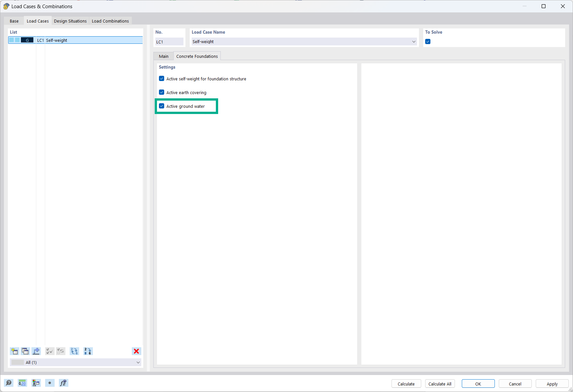Click the Apply button

click(x=552, y=384)
